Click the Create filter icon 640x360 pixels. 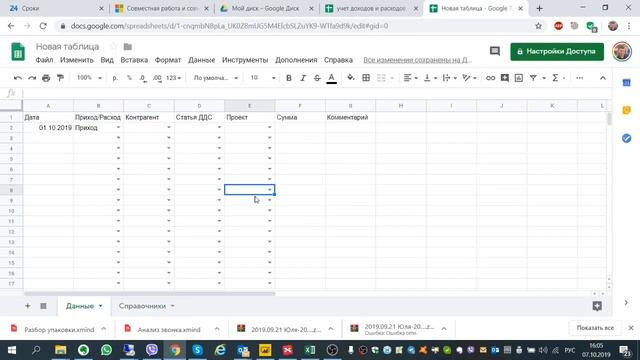(x=533, y=78)
